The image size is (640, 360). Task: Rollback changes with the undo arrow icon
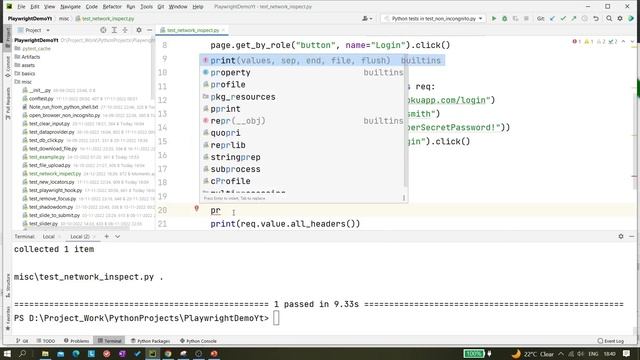596,18
